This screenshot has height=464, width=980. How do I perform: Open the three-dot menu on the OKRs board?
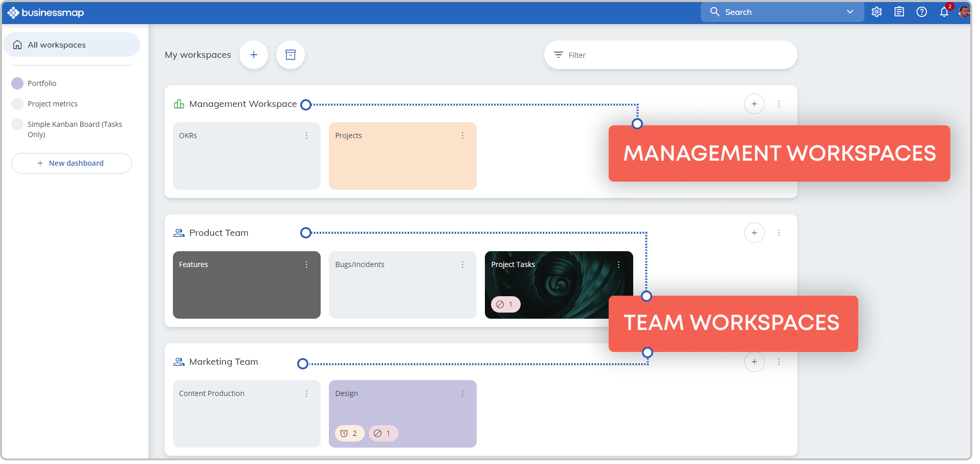pyautogui.click(x=306, y=136)
